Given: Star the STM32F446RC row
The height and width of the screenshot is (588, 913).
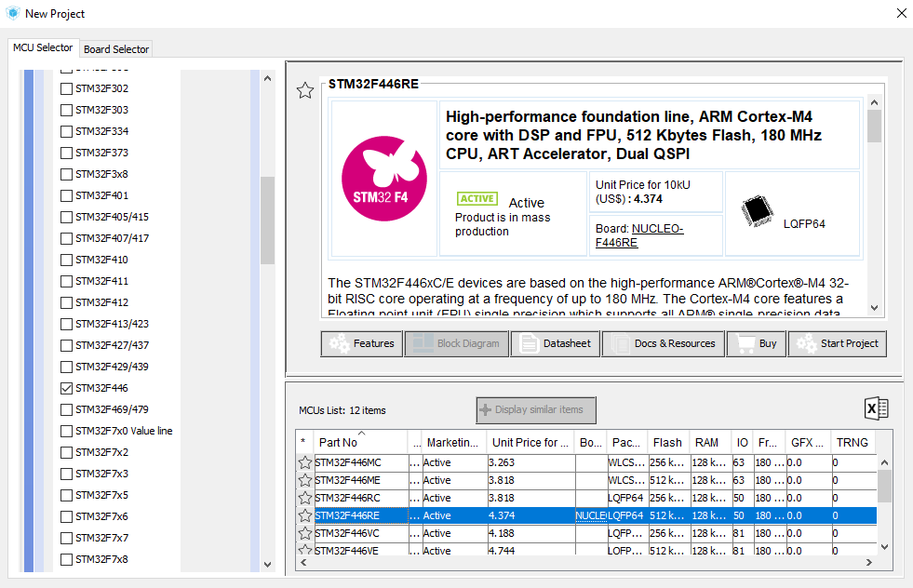Looking at the screenshot, I should pos(305,498).
